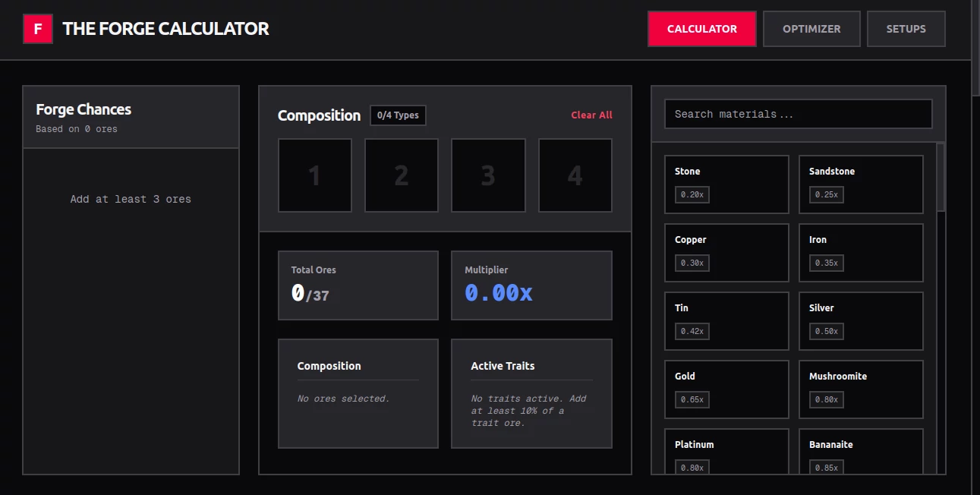980x495 pixels.
Task: Select the Mushroomite material card
Action: tap(861, 389)
